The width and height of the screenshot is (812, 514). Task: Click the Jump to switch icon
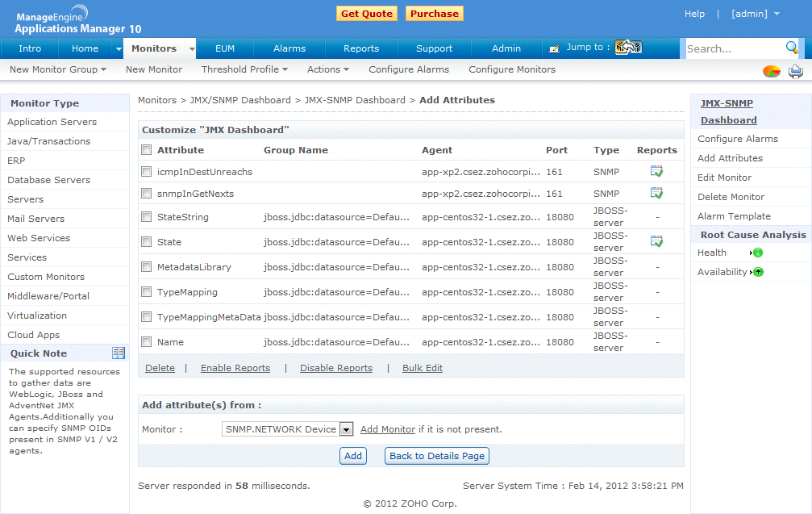tap(628, 48)
